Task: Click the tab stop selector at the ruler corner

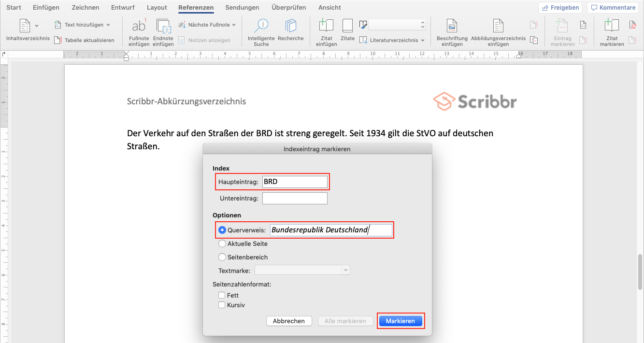Action: tap(4, 55)
